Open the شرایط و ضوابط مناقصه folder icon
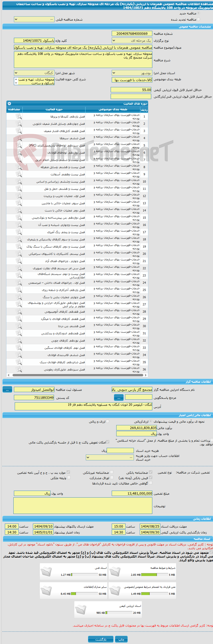Image resolution: width=213 pixels, height=644 pixels. 115,571
